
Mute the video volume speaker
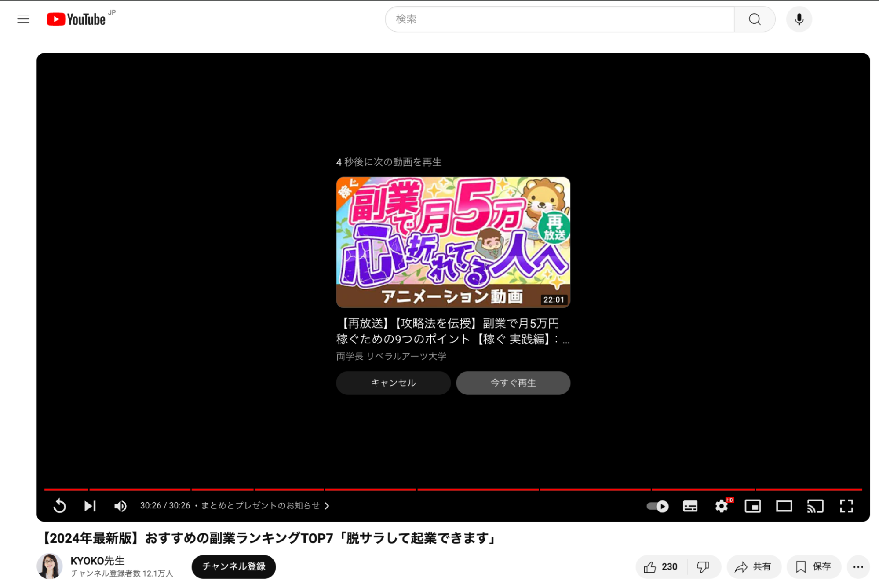[x=120, y=506]
